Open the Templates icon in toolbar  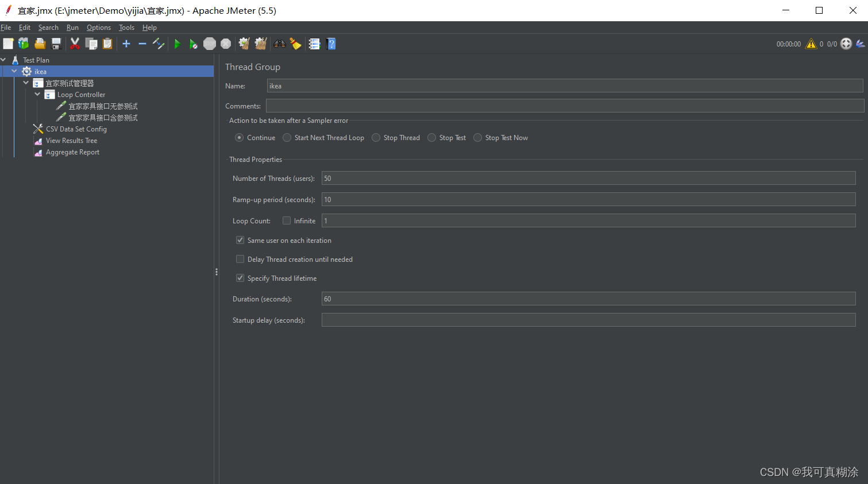24,44
